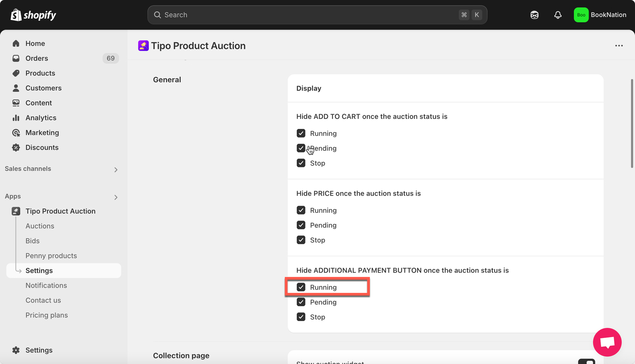Expand the Apps section chevron
The image size is (635, 364).
pyautogui.click(x=116, y=197)
